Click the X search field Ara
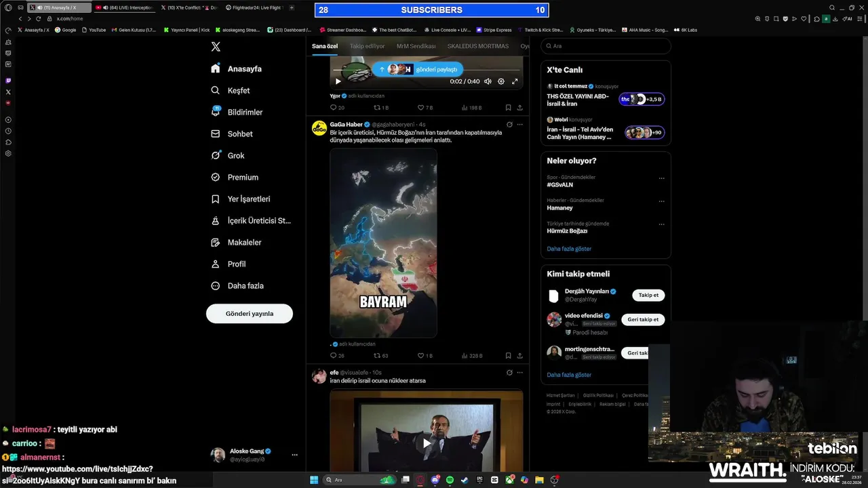Screen dimensions: 868x488 pyautogui.click(x=606, y=46)
